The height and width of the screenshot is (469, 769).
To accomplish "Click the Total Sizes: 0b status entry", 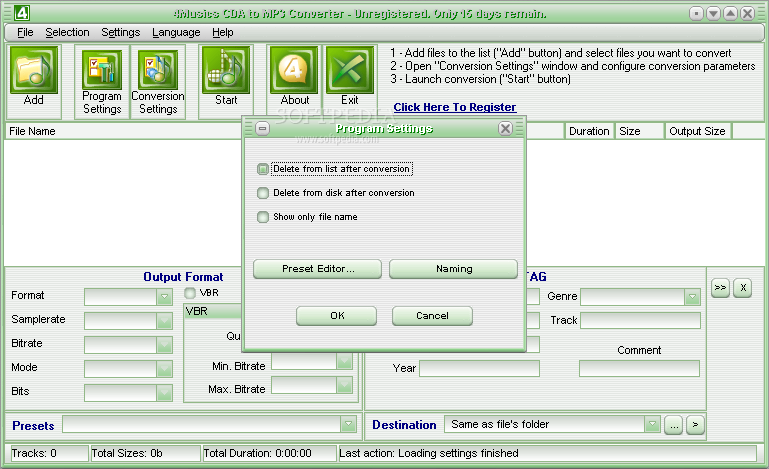I will point(145,453).
